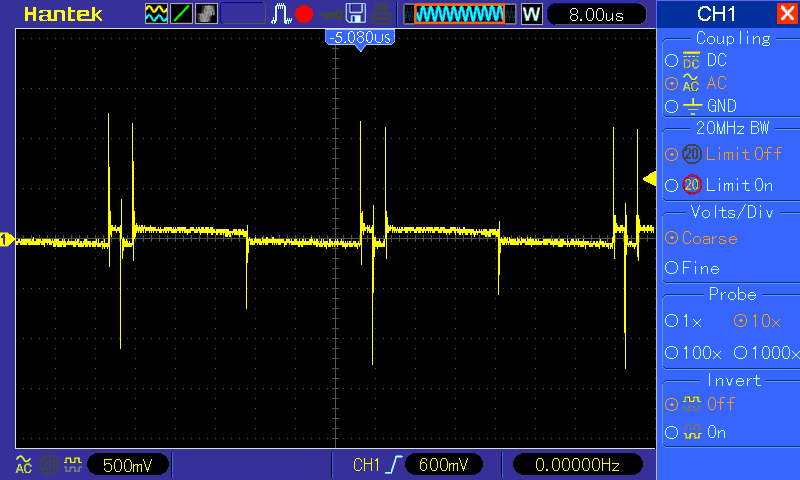Click the 0.00000Hz frequency readout

point(577,465)
